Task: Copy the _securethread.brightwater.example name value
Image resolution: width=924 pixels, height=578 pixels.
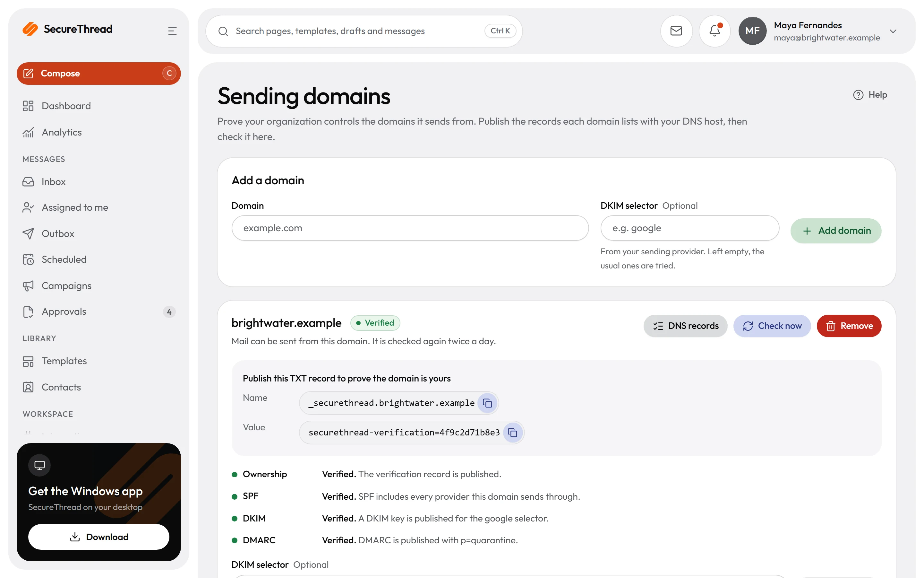Action: pos(487,403)
